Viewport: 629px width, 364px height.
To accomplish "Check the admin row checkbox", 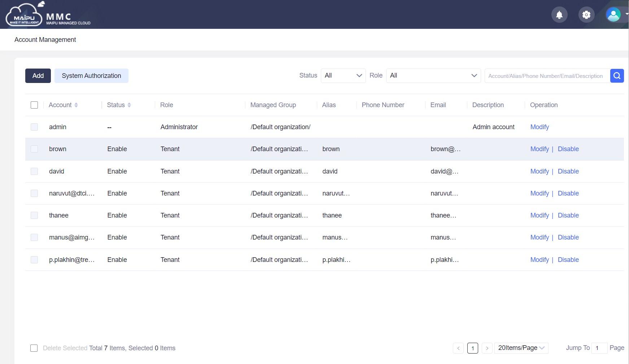I will pos(34,127).
